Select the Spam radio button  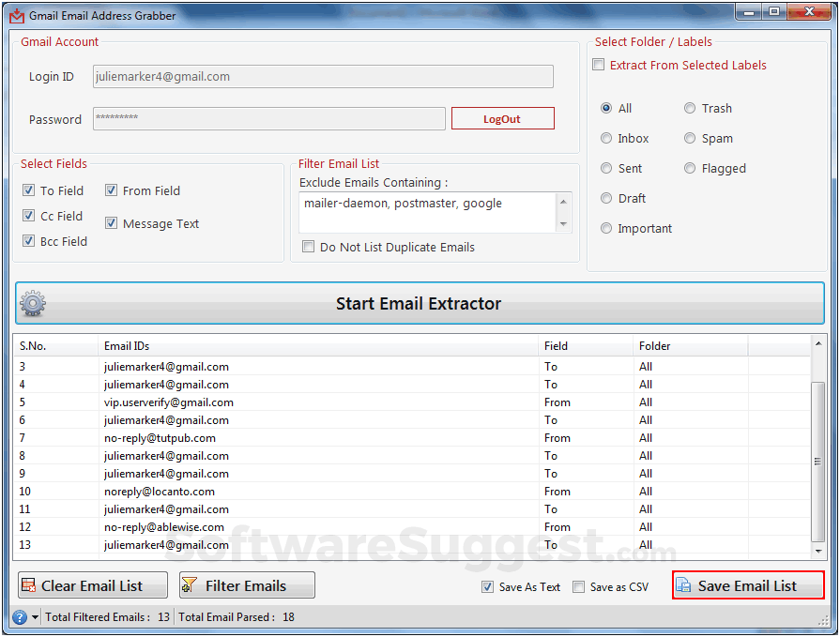pyautogui.click(x=690, y=138)
